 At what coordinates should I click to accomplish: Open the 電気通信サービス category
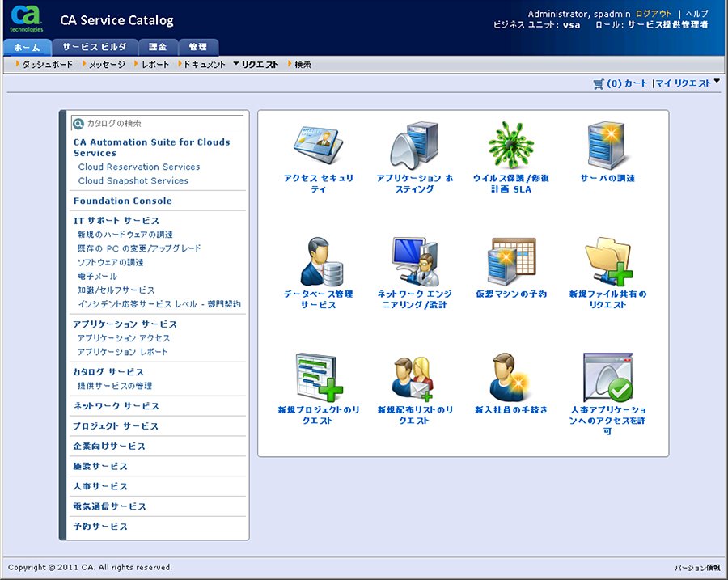tap(109, 506)
